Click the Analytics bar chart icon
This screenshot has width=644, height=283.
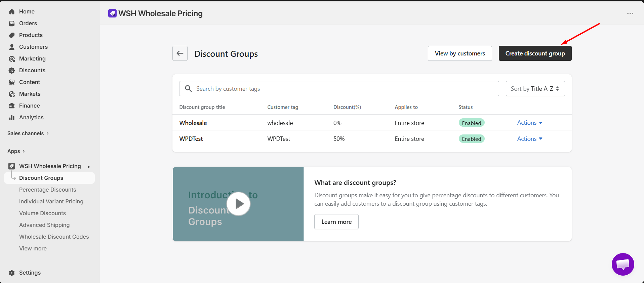point(12,118)
